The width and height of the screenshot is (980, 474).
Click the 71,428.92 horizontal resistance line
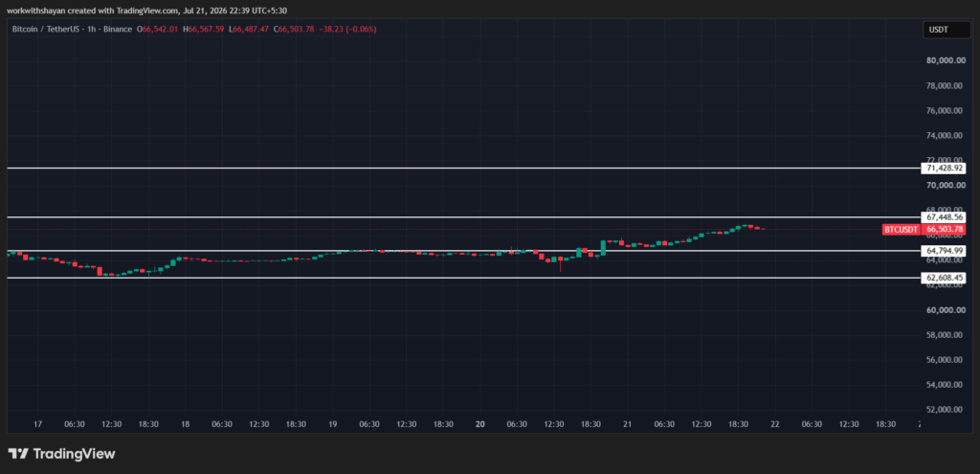tap(464, 169)
